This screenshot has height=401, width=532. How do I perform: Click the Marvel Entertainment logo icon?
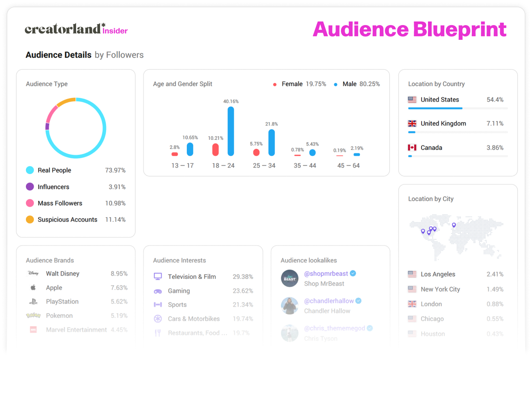tap(33, 330)
